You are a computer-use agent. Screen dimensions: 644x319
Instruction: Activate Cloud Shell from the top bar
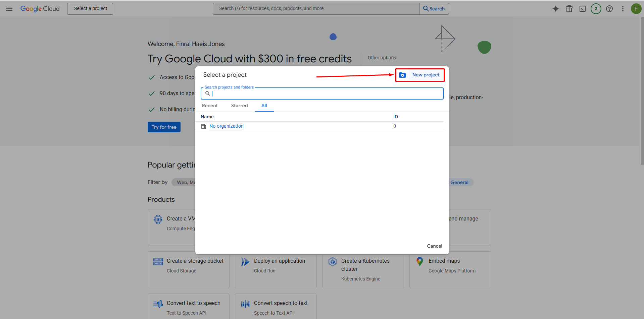[583, 9]
